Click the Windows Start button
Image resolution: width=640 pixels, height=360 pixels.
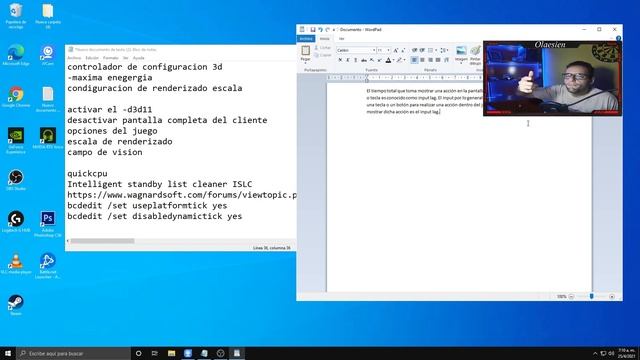point(8,353)
